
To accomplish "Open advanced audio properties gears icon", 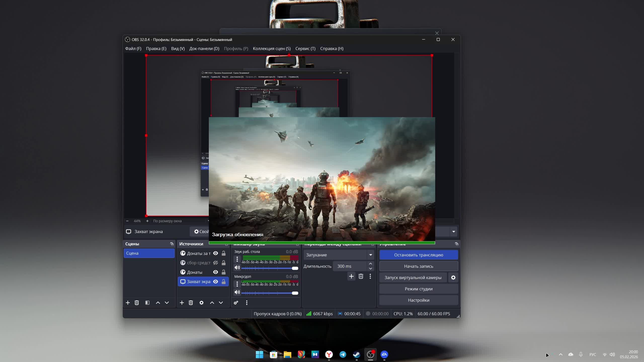I will pos(236,303).
